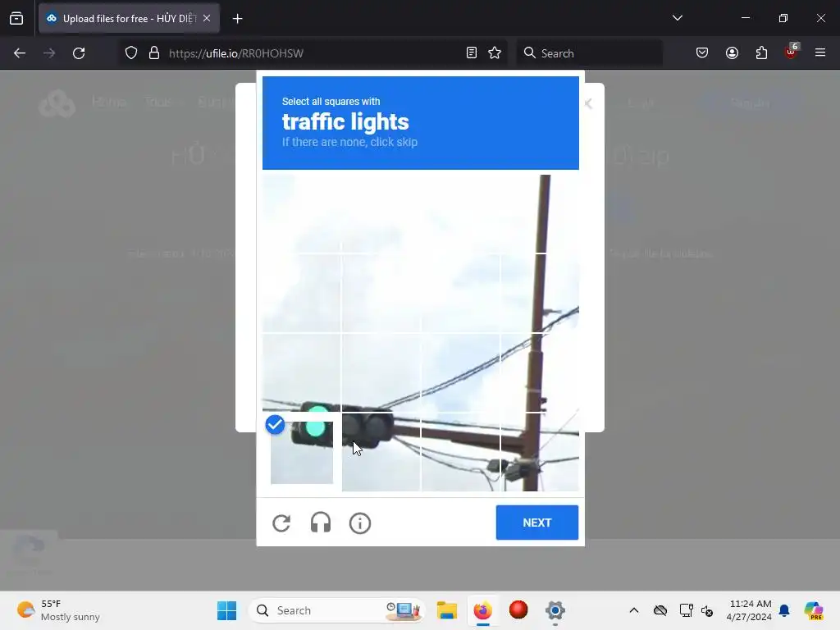Open the Copilot preview icon in the tray
840x630 pixels.
tap(813, 610)
